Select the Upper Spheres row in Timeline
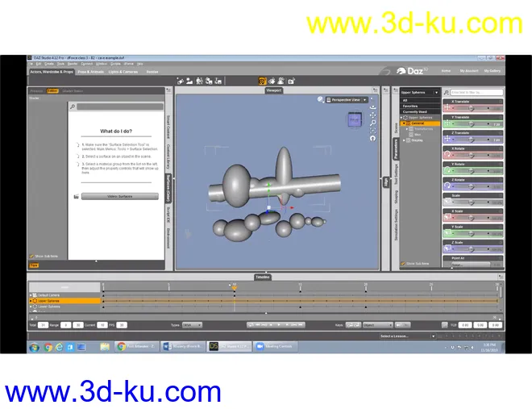Screen dimensions: 532x409 coord(64,301)
